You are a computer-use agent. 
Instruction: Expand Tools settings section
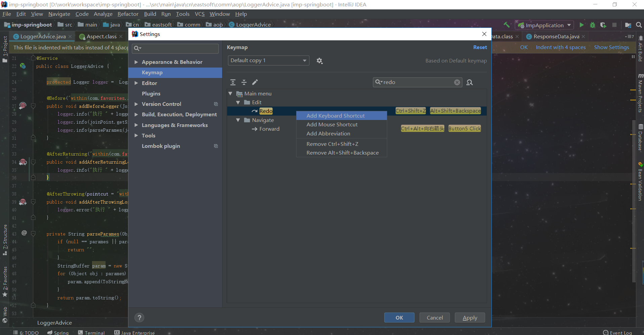coord(136,135)
